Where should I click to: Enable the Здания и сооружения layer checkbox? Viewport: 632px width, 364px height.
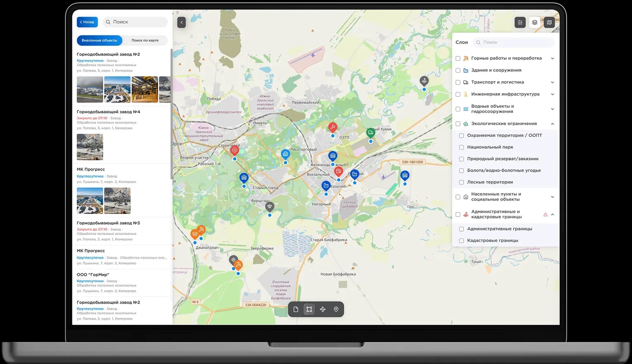coord(458,70)
